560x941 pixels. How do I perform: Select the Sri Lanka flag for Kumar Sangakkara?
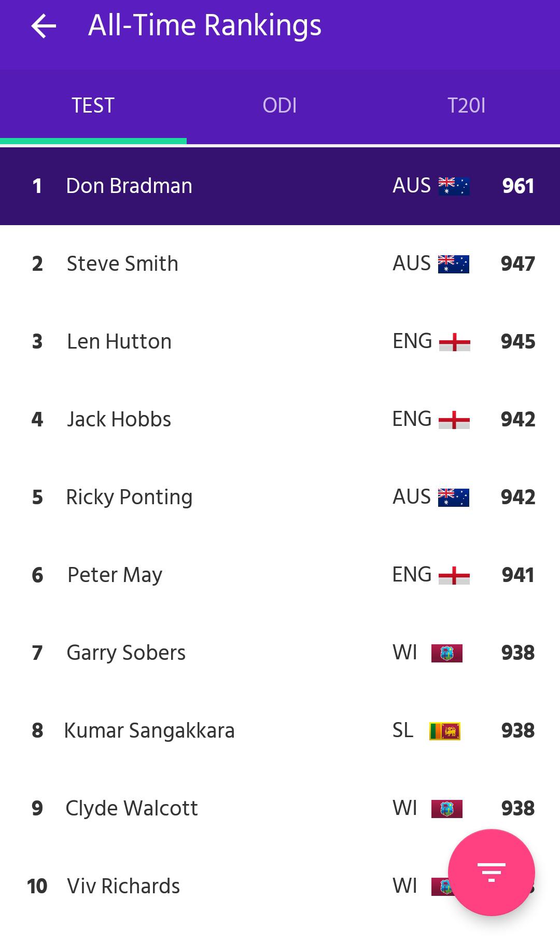click(445, 730)
